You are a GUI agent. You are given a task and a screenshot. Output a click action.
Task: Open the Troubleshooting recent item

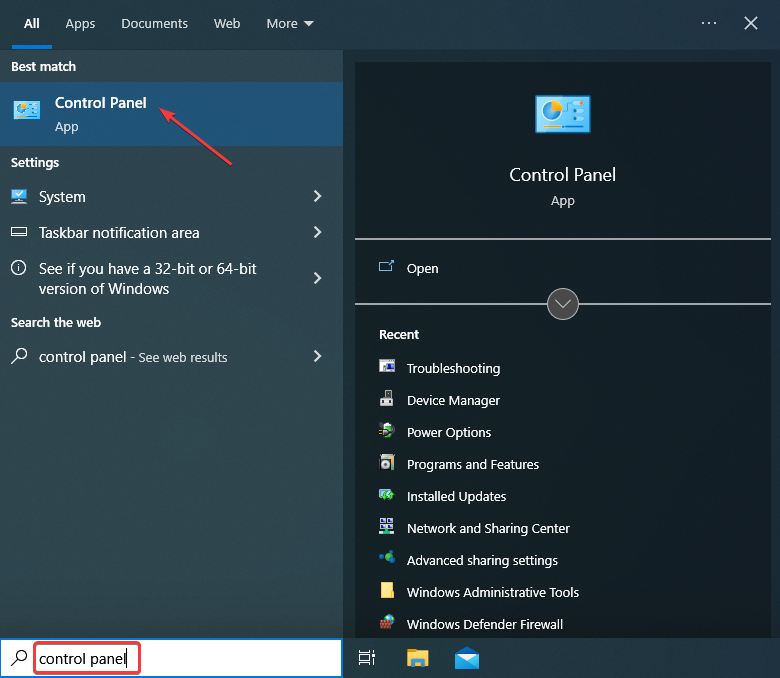coord(453,368)
